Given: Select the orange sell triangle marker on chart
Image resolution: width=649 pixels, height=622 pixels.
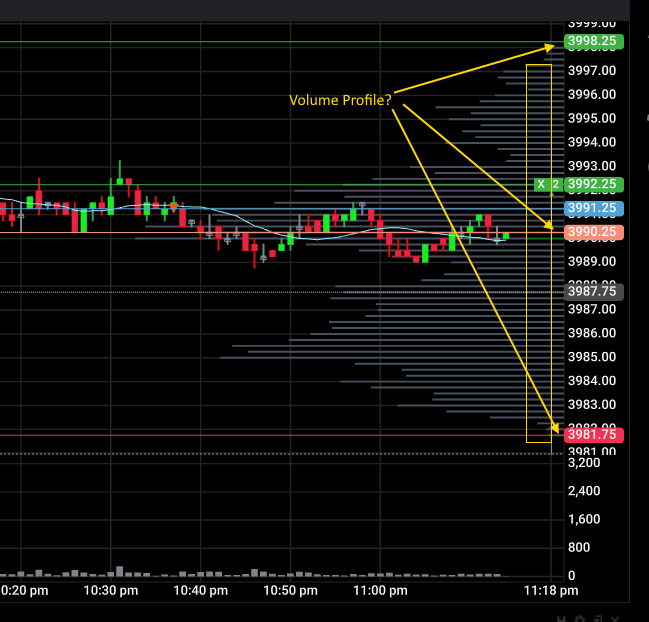Looking at the screenshot, I should point(173,207).
